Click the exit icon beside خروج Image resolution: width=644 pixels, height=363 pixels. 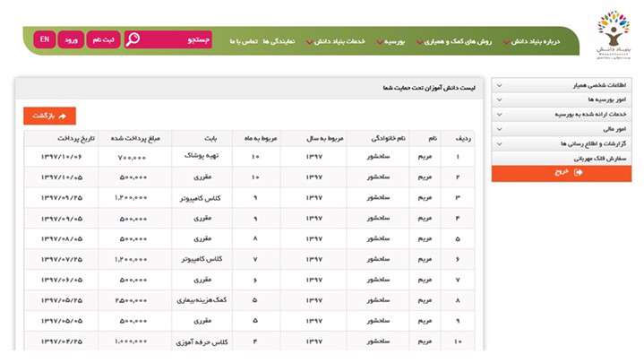point(578,173)
